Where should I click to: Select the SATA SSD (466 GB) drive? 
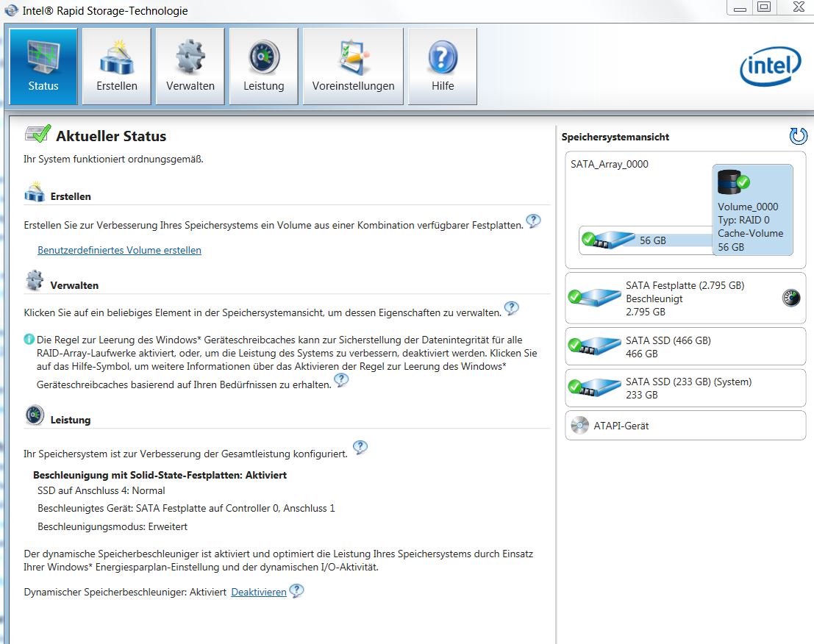point(685,347)
